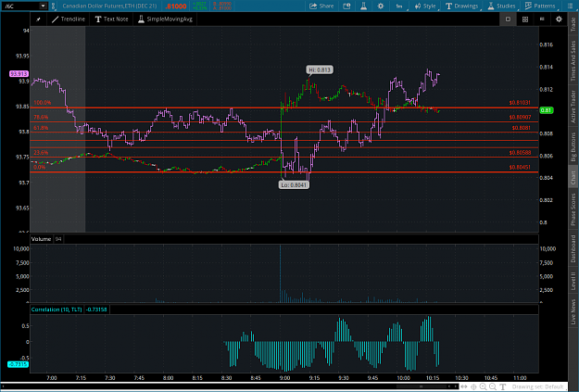This screenshot has width=579, height=392.
Task: Select the 0.0% Fibonacci level label
Action: coord(40,168)
